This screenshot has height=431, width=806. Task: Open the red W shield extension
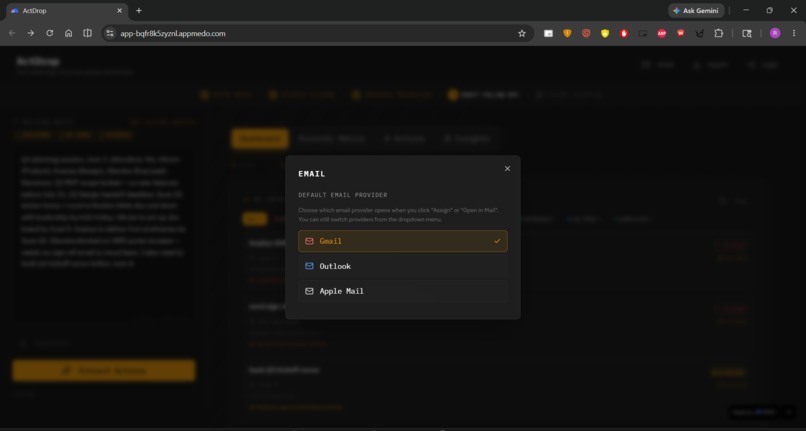pyautogui.click(x=681, y=33)
